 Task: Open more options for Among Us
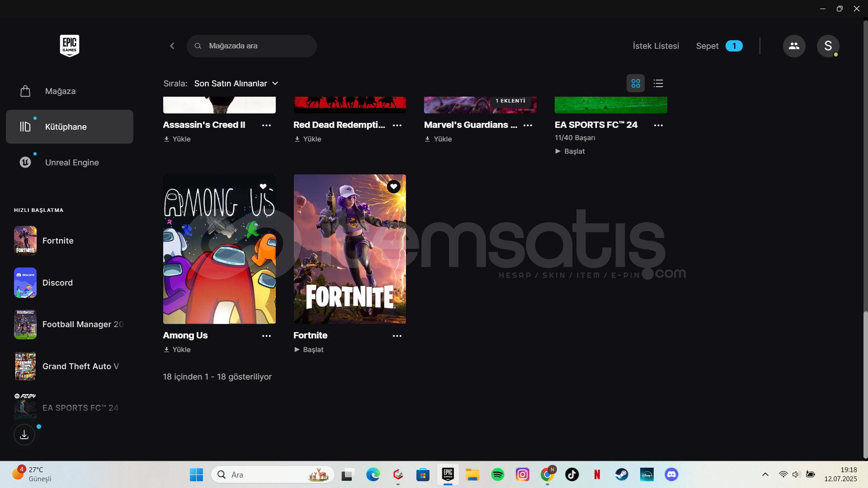point(266,336)
